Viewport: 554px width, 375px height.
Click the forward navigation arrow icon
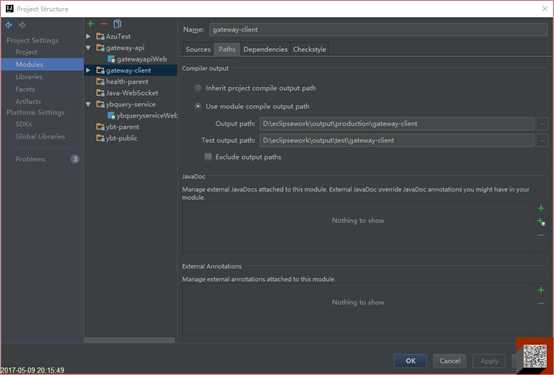[22, 25]
